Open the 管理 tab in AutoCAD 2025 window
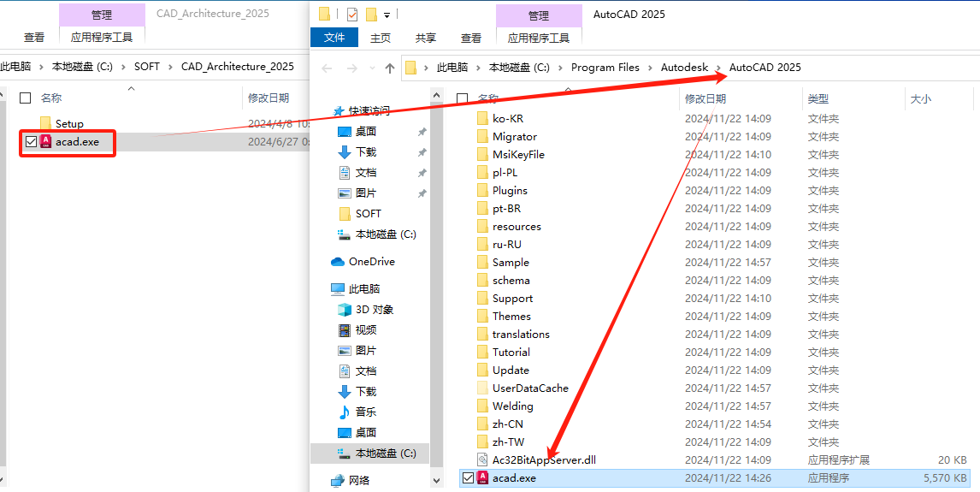 pyautogui.click(x=539, y=15)
